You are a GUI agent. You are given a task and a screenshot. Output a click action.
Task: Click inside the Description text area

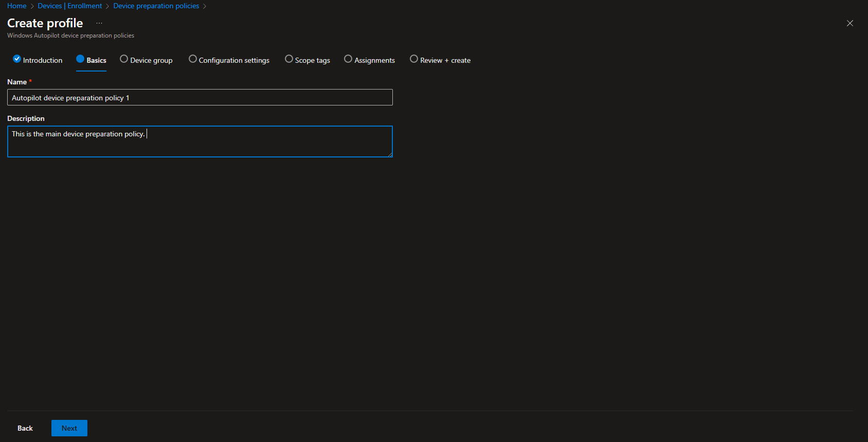click(x=200, y=142)
